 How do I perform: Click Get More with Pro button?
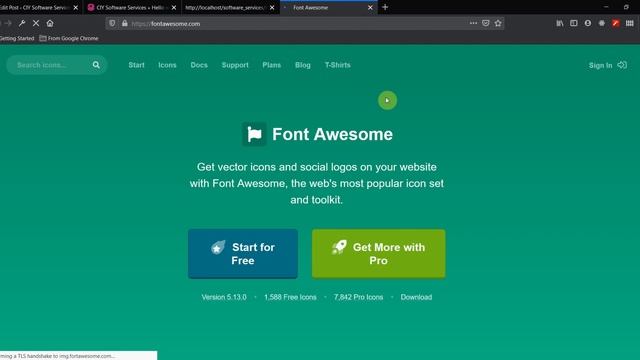378,253
